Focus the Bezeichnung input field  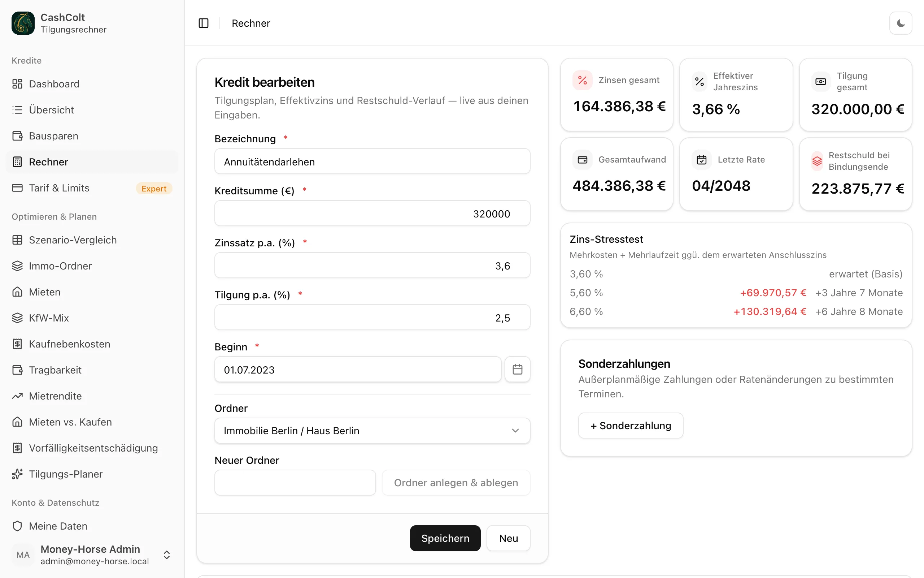tap(372, 161)
